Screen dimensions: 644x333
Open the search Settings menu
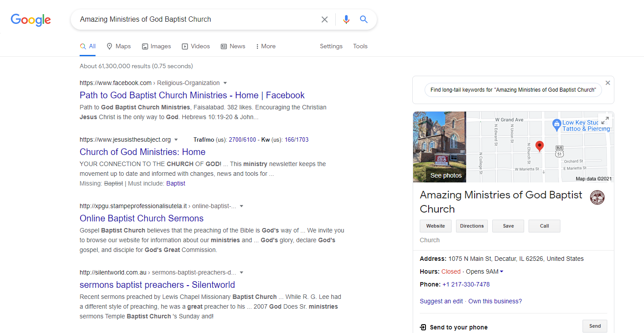click(331, 46)
